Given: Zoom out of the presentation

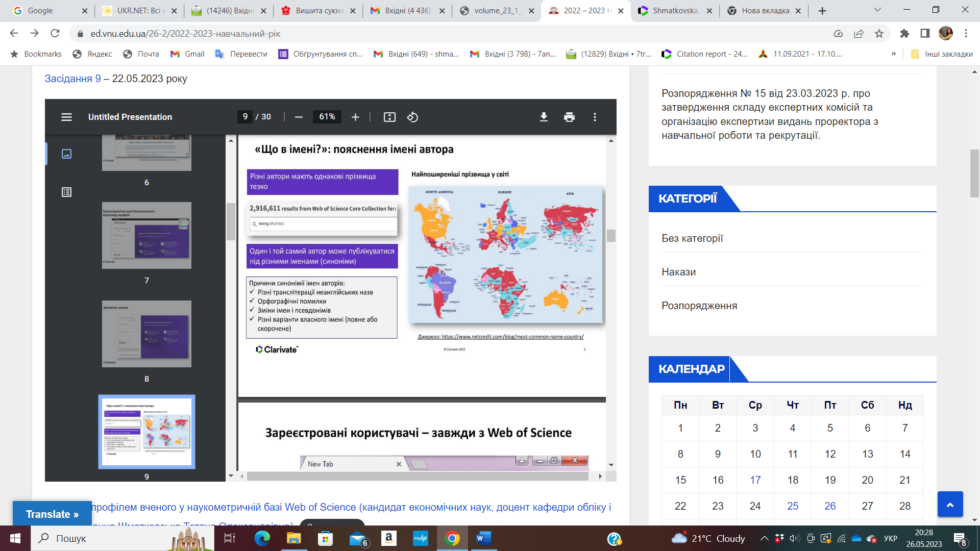Looking at the screenshot, I should [x=298, y=117].
